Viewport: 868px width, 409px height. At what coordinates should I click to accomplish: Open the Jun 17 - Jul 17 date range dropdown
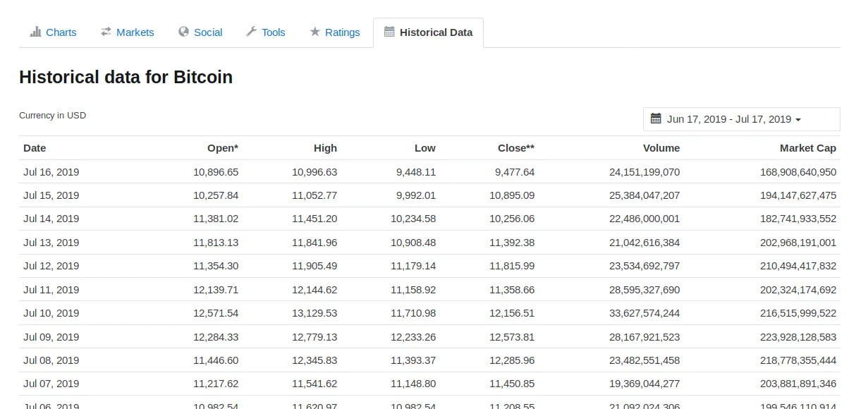tap(742, 119)
